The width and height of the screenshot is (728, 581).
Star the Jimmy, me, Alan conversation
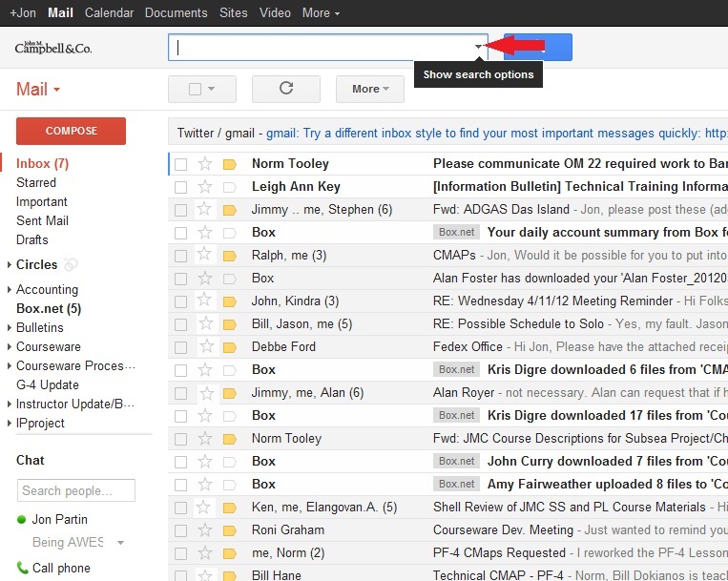coord(207,393)
